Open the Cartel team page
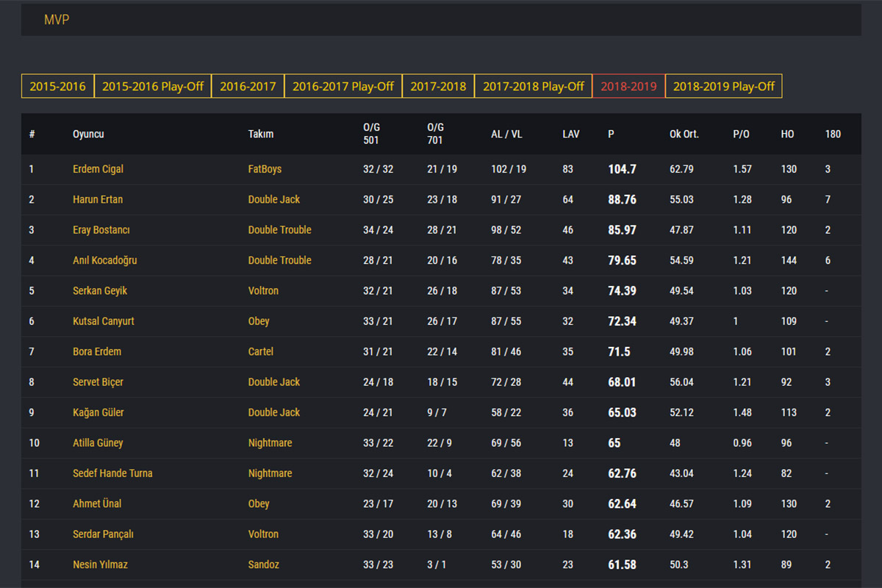This screenshot has width=882, height=588. [261, 351]
